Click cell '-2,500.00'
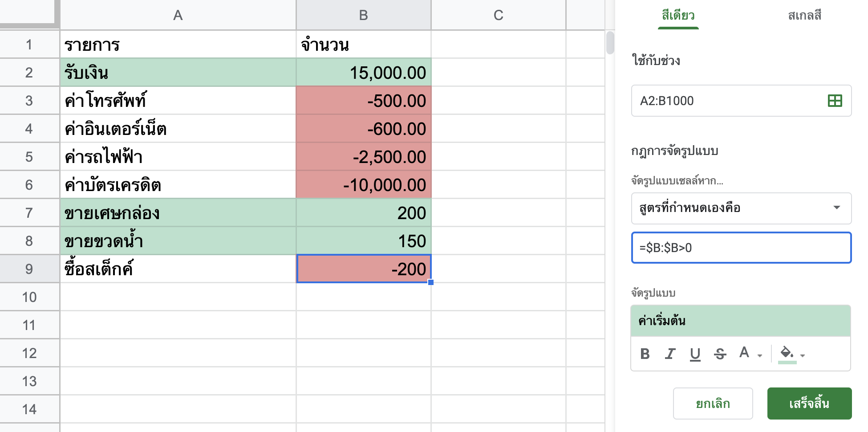 pos(364,157)
